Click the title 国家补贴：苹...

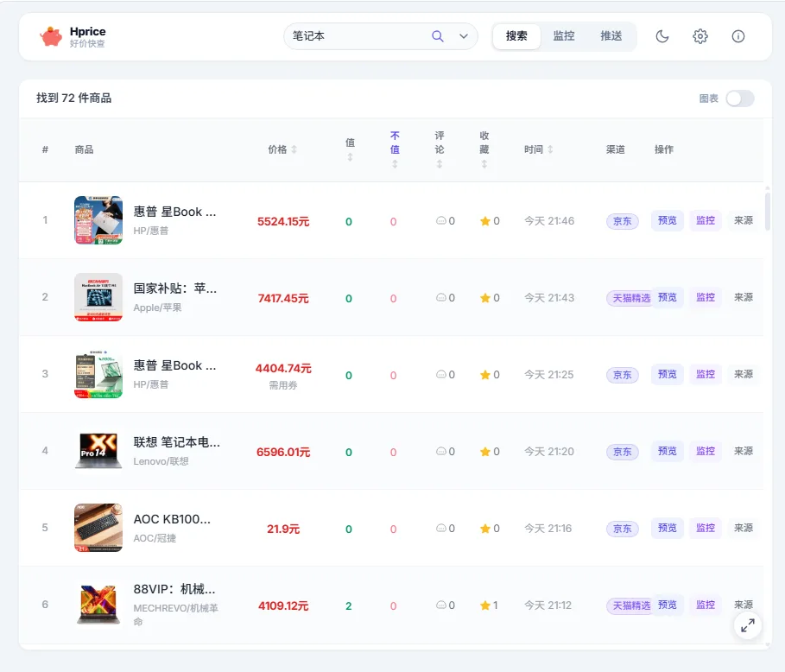pos(174,288)
